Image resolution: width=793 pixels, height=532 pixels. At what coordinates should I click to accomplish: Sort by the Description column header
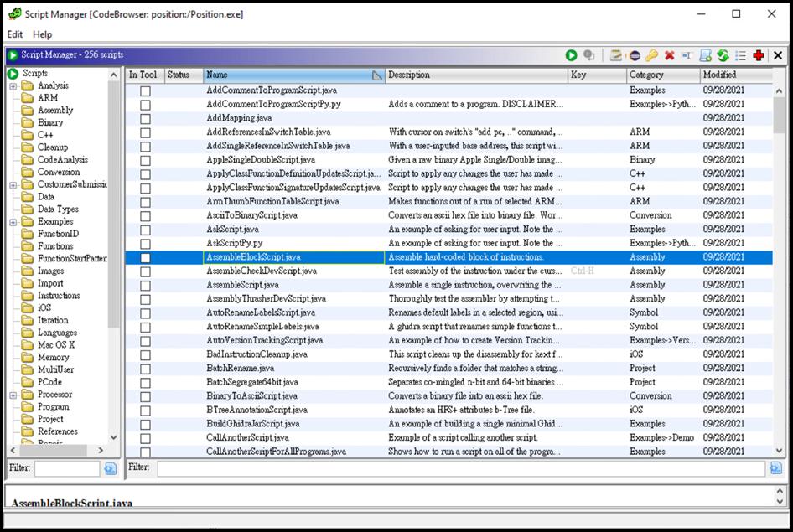coord(476,75)
